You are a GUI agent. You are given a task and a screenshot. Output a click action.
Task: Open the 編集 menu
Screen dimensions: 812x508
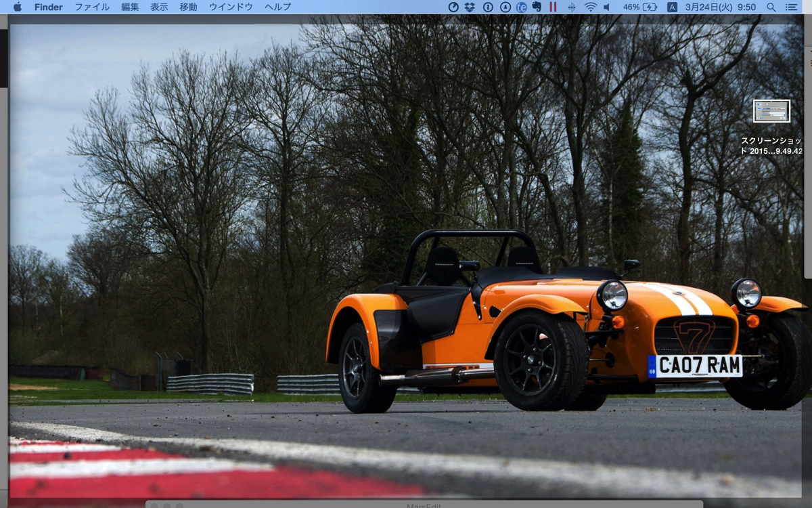click(130, 7)
